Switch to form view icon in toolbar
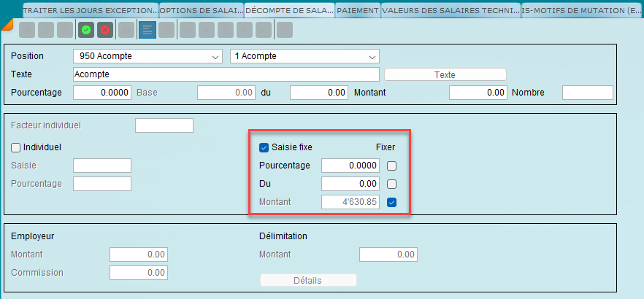Image resolution: width=644 pixels, height=299 pixels. click(146, 30)
